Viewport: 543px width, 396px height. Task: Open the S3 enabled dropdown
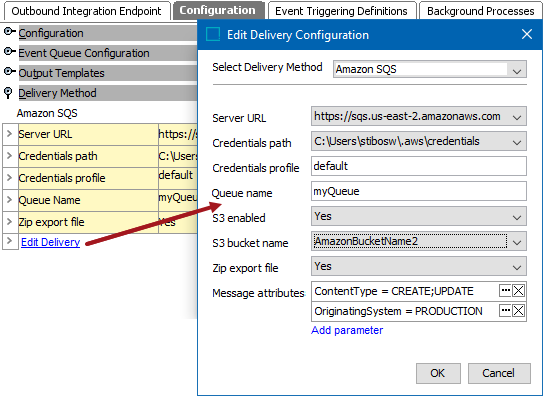pos(419,216)
